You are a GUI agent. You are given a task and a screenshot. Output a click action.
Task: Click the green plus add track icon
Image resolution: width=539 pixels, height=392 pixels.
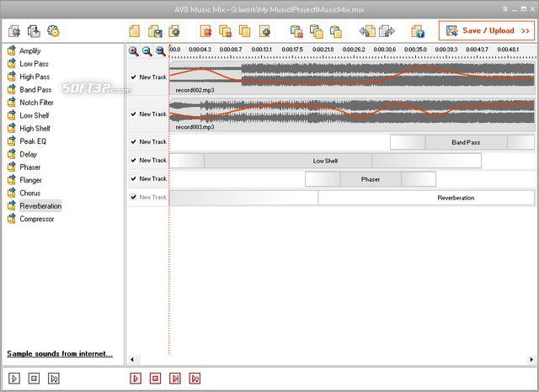click(264, 31)
